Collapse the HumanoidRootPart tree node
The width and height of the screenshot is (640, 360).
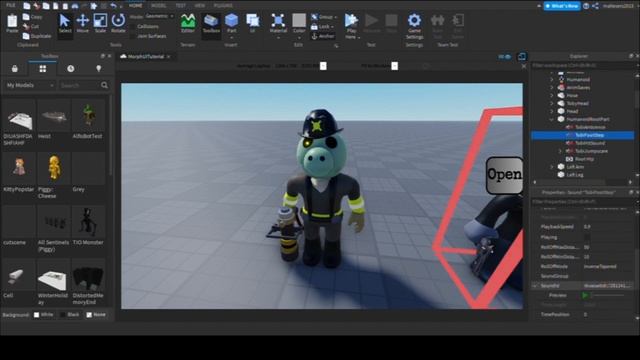552,119
